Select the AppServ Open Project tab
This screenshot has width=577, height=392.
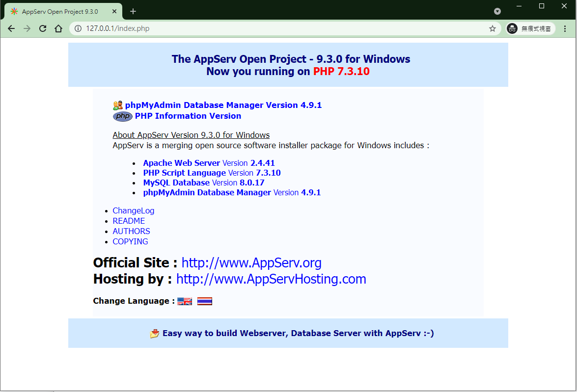(x=59, y=11)
